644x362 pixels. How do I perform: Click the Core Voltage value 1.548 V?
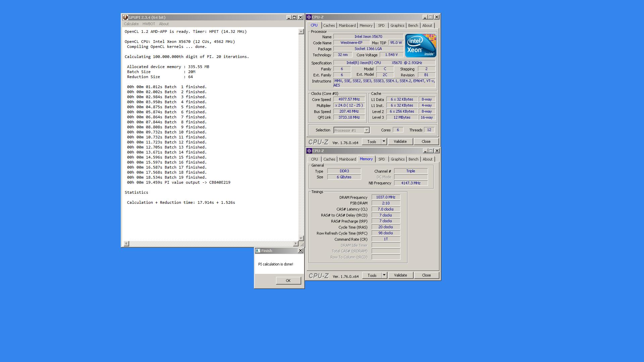coord(391,55)
